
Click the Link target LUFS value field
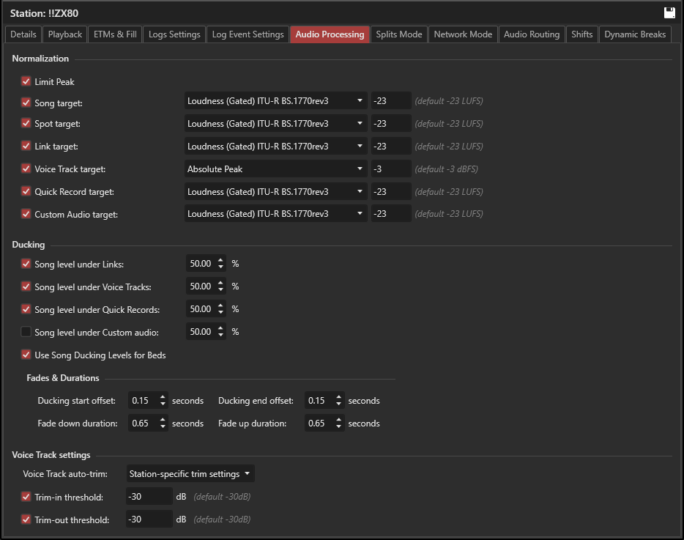pos(391,146)
